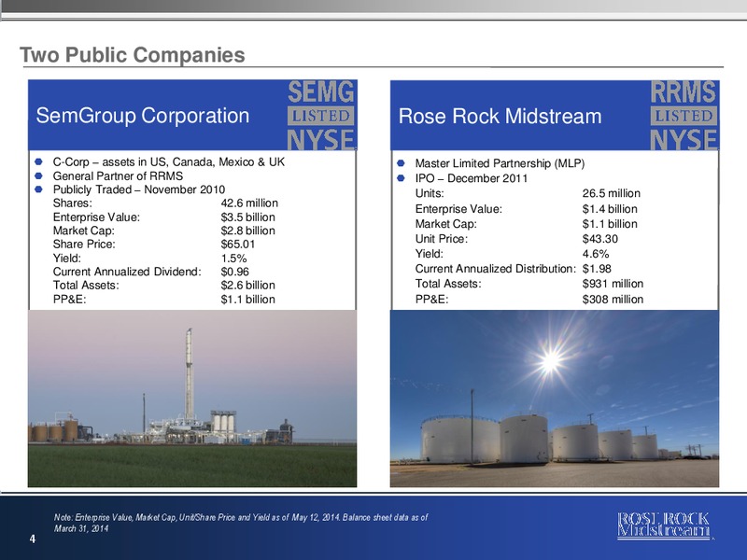
Task: Click the storage tanks photo
Action: coord(555,399)
